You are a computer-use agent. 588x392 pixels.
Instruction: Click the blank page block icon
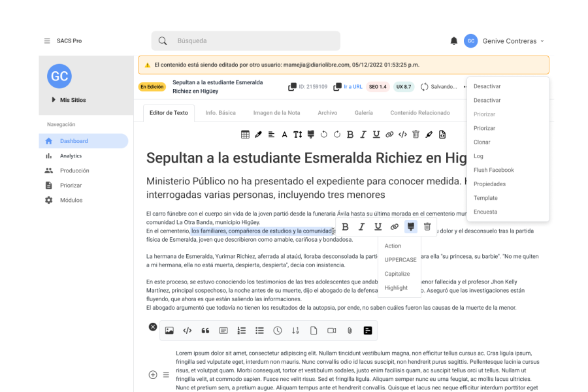click(x=314, y=331)
